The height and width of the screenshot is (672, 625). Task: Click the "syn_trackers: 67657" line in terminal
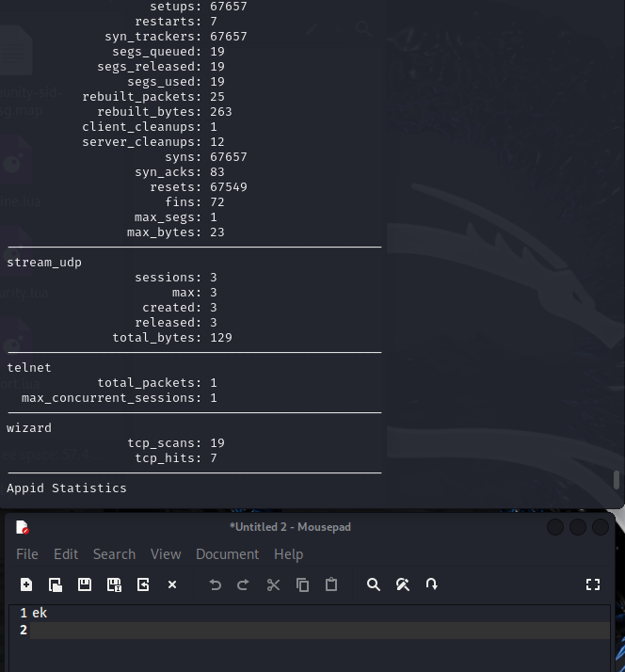pyautogui.click(x=176, y=37)
